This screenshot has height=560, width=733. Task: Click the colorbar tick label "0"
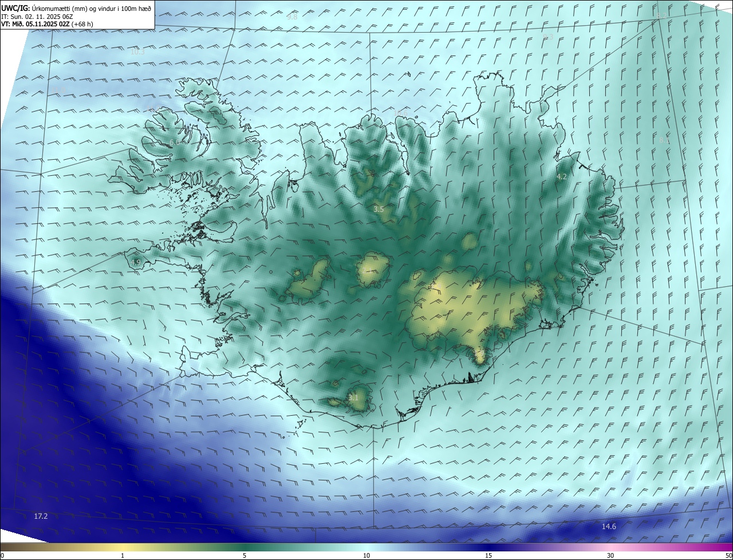pos(2,555)
